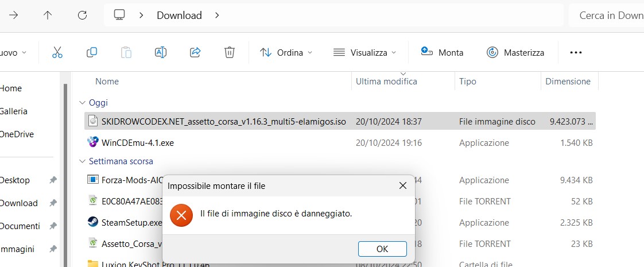
Task: Click the pin icon next to Immagini
Action: click(53, 249)
